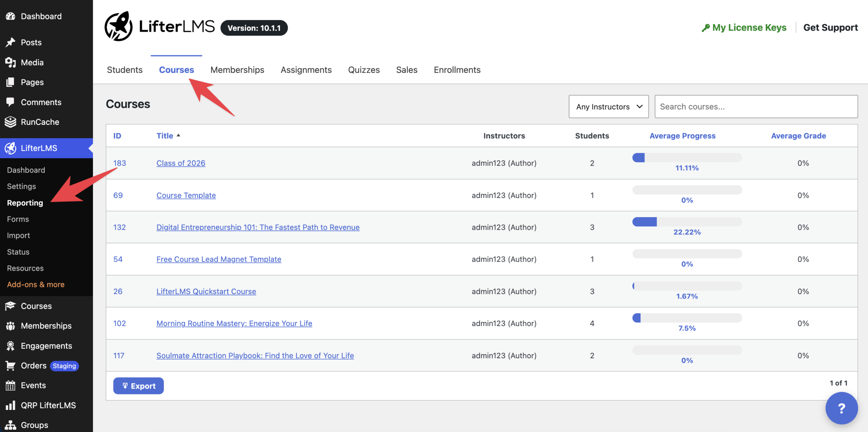The width and height of the screenshot is (868, 432).
Task: Click the Events calendar icon
Action: [x=11, y=385]
